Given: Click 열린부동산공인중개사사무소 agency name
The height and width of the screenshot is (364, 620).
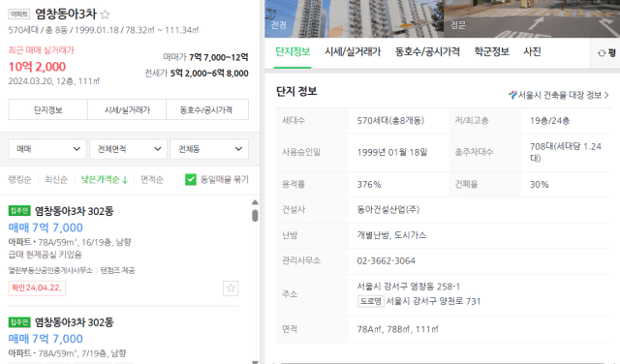Looking at the screenshot, I should (50, 270).
